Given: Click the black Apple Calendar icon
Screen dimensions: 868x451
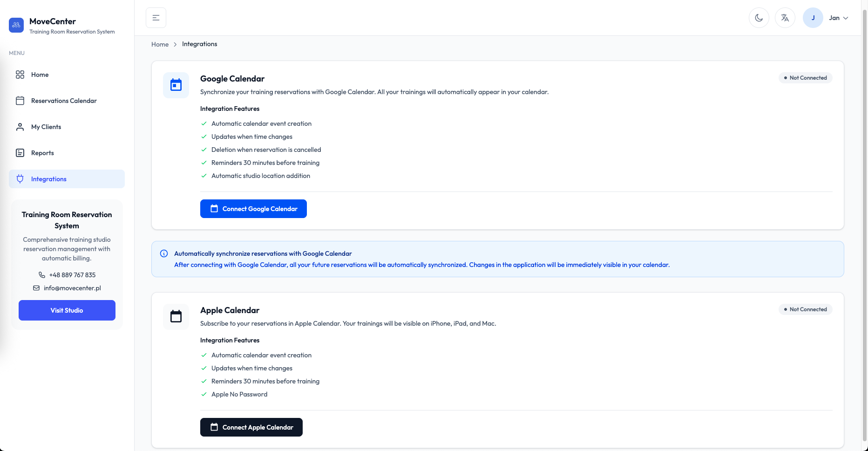Looking at the screenshot, I should [x=176, y=317].
